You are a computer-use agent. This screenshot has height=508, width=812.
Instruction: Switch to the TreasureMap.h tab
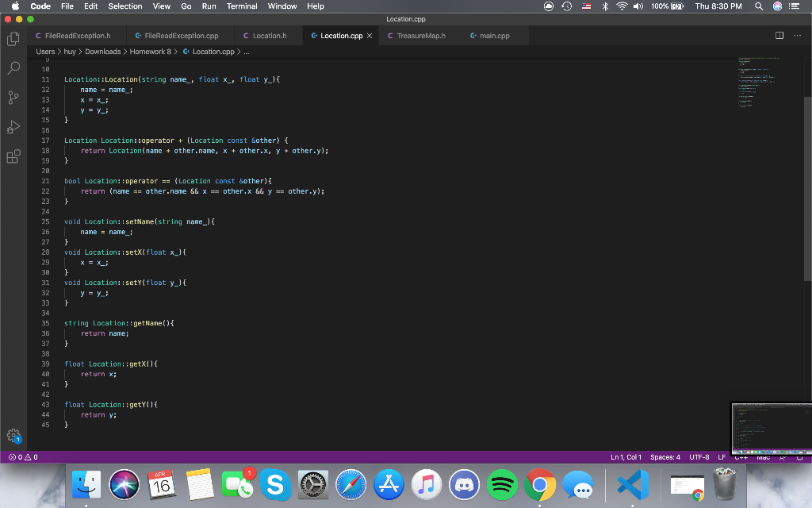[416, 36]
